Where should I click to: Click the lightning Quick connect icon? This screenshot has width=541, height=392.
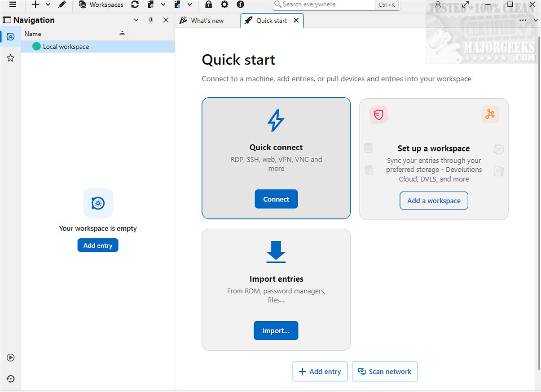pos(276,121)
